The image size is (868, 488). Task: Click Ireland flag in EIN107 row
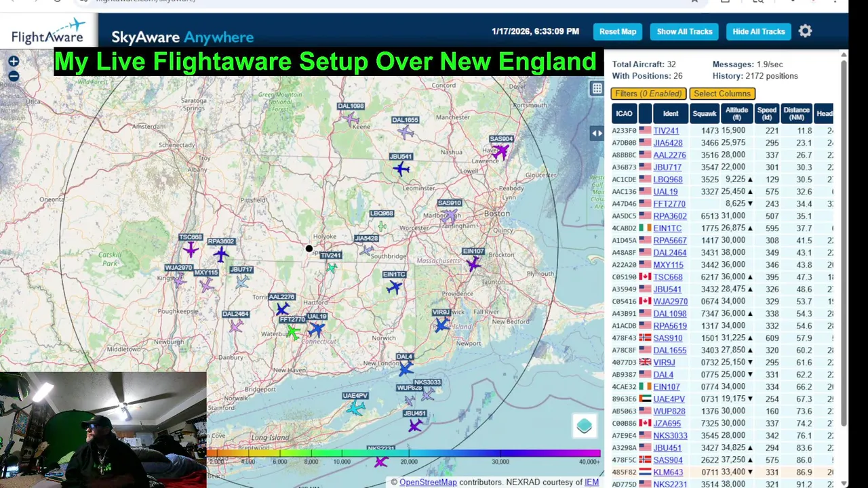(644, 387)
